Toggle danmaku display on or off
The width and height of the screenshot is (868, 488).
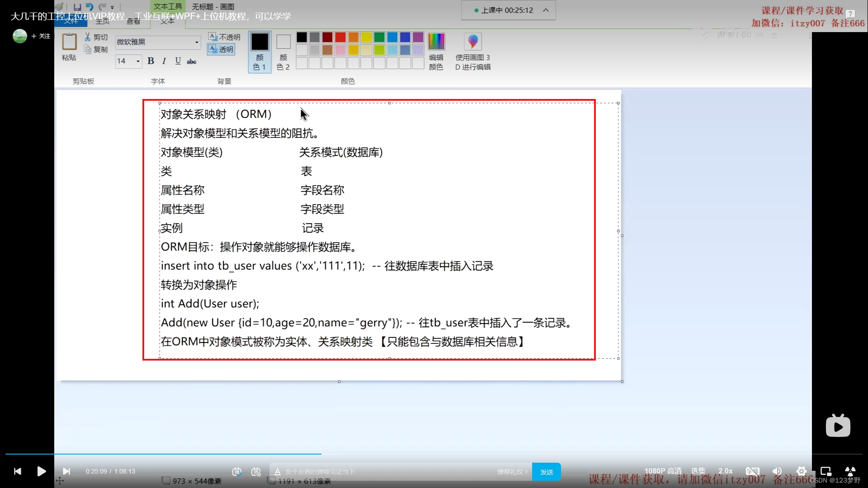[x=237, y=472]
